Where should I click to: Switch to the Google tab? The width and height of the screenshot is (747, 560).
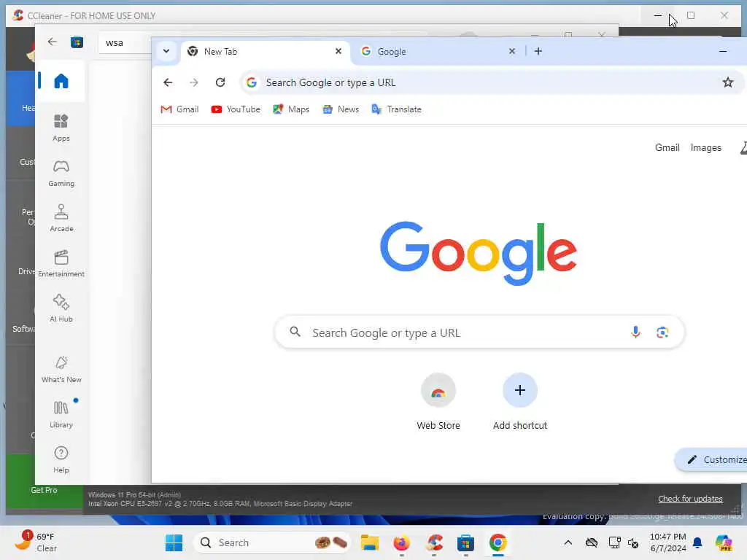tap(438, 52)
